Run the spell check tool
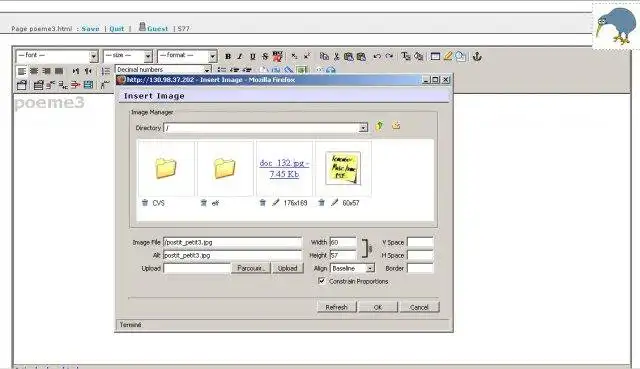Screen dimensions: 640x369 (x=278, y=56)
